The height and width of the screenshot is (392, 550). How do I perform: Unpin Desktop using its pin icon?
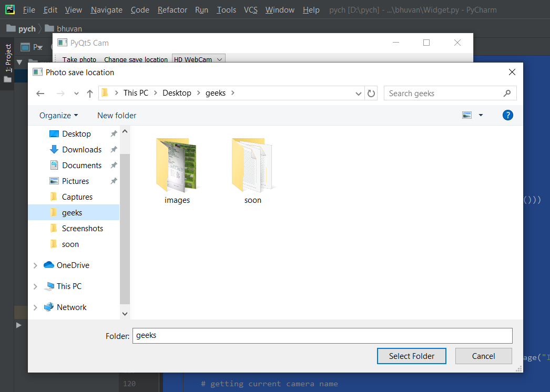click(x=114, y=134)
